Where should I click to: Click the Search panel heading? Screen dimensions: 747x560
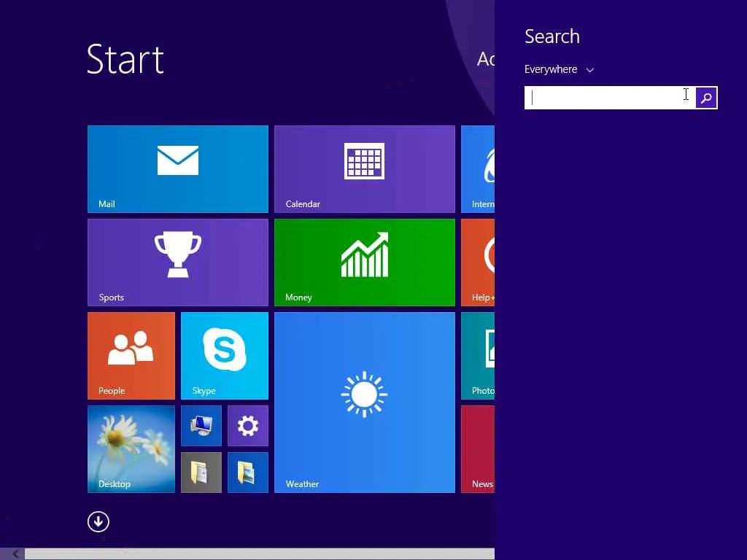click(x=552, y=36)
